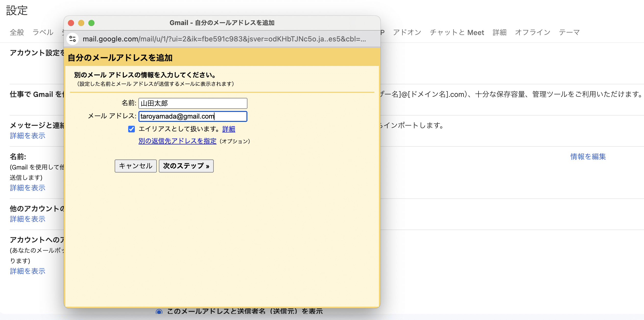Switch to the オフライン tab

click(533, 32)
